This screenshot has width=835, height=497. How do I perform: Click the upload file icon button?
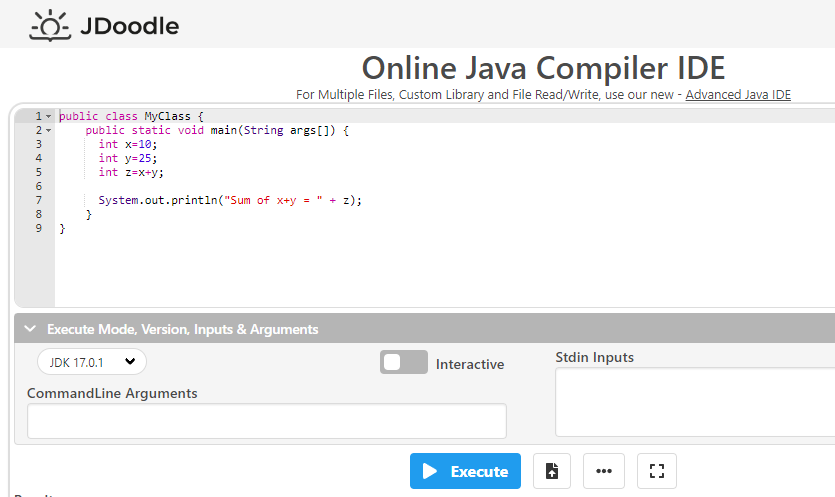552,471
